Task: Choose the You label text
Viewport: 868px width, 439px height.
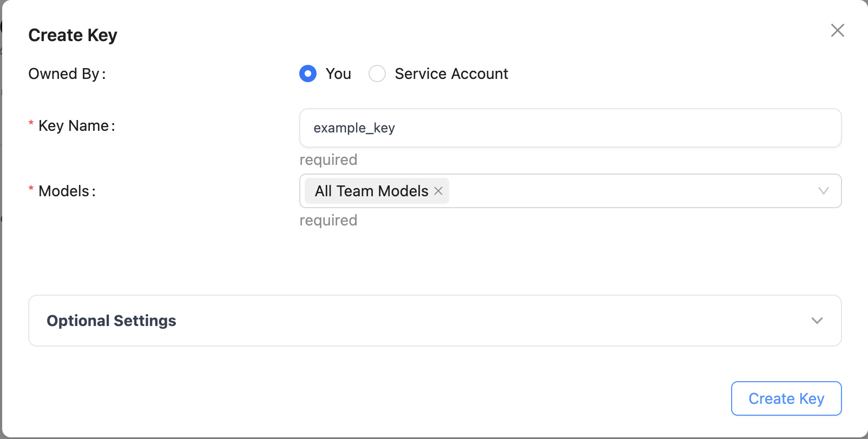Action: click(x=338, y=74)
